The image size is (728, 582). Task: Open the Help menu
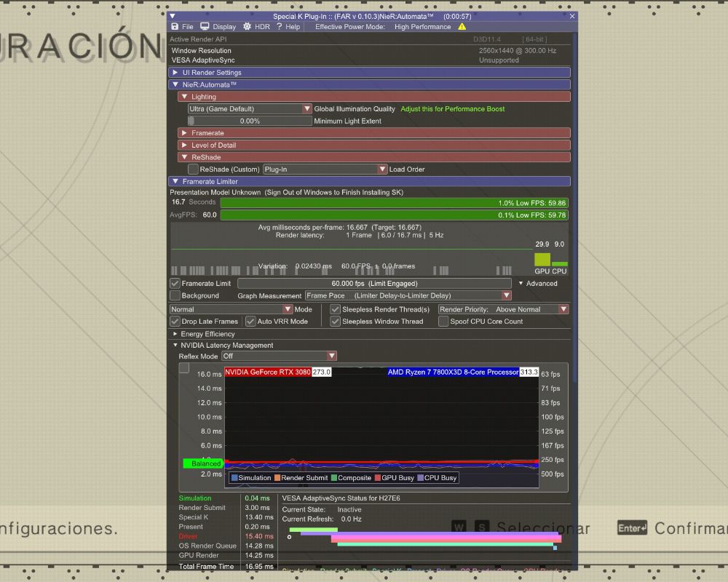pyautogui.click(x=293, y=26)
